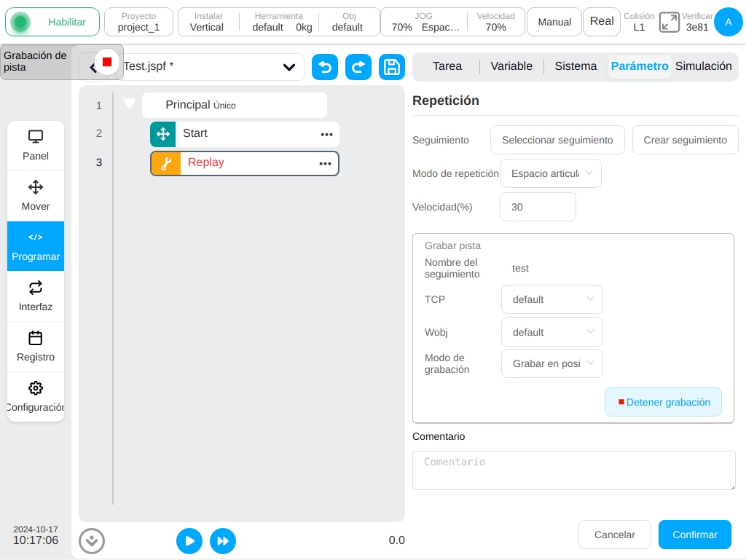
Task: Click the fast-forward step button
Action: click(x=223, y=541)
